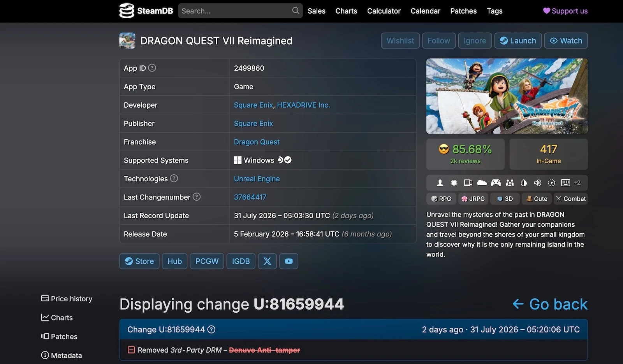Click the Family Sharing feature icon
623x364 pixels.
pyautogui.click(x=510, y=183)
